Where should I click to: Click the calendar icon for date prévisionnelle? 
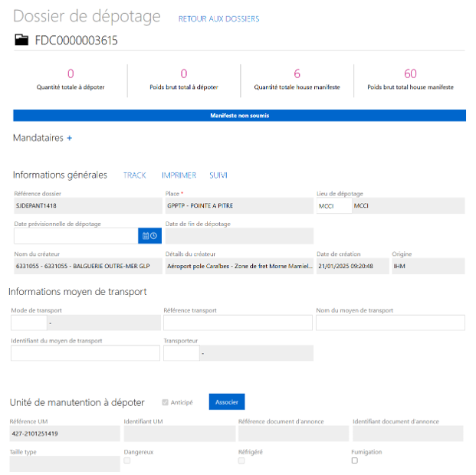pyautogui.click(x=149, y=236)
